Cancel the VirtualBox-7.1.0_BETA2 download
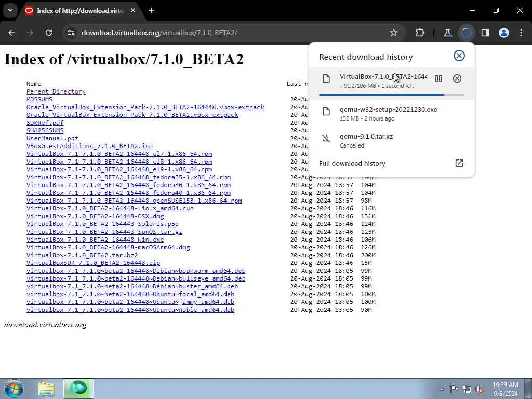 pyautogui.click(x=457, y=79)
